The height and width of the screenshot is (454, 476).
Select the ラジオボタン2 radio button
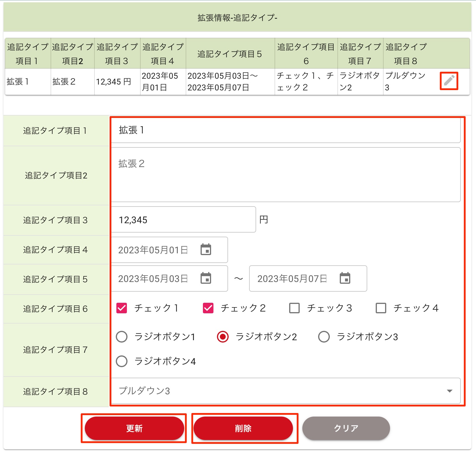[223, 337]
